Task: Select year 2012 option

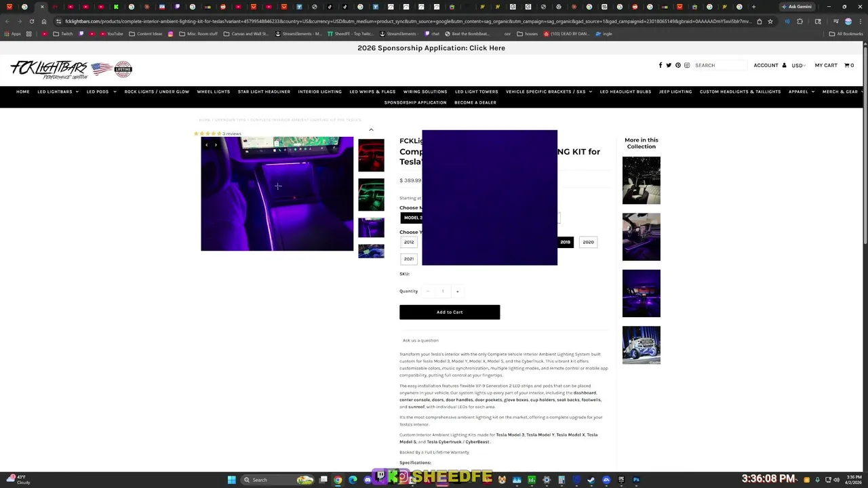Action: (409, 242)
